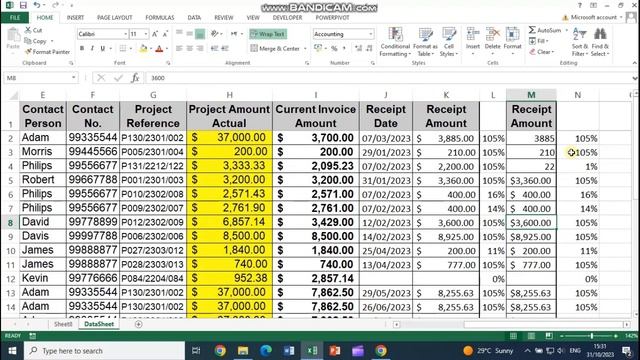Screen dimensions: 640x360
Task: Open the Orientation text angle menu
Action: pos(216,34)
